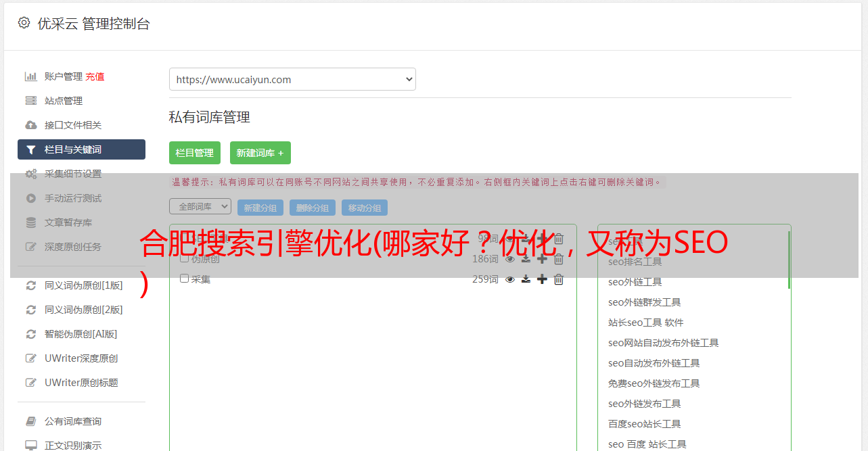Open 站点管理 server icon in sidebar
This screenshot has width=868, height=451.
pyautogui.click(x=31, y=101)
